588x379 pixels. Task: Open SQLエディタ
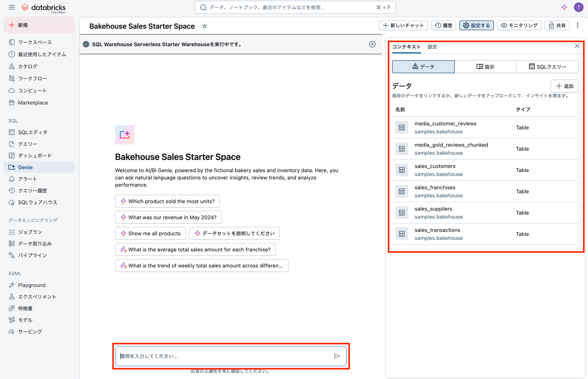coord(39,132)
